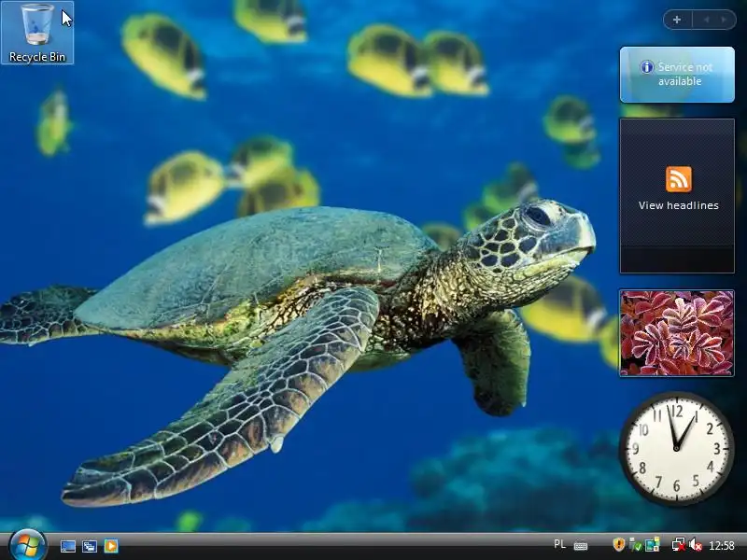
Task: Select the Recycle Bin desktop icon
Action: [37, 33]
